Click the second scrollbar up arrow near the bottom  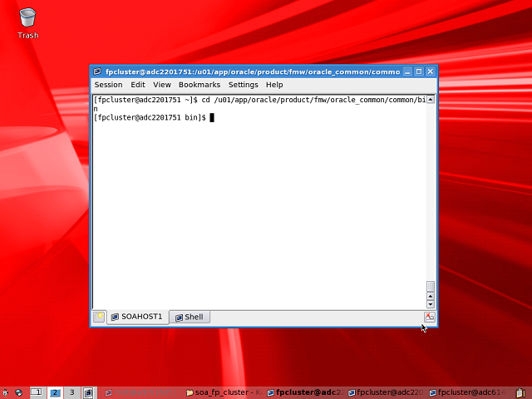(x=431, y=296)
